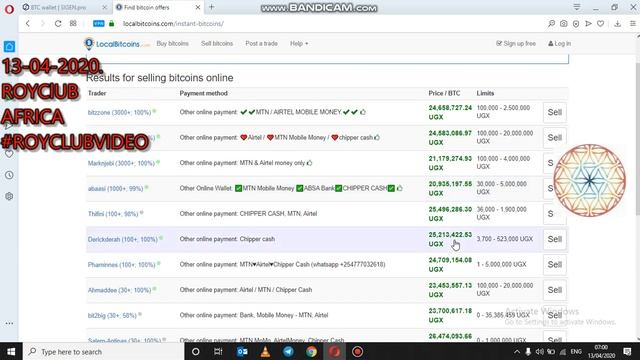Open trader bitzzone profile
640x360 pixels.
click(x=119, y=112)
